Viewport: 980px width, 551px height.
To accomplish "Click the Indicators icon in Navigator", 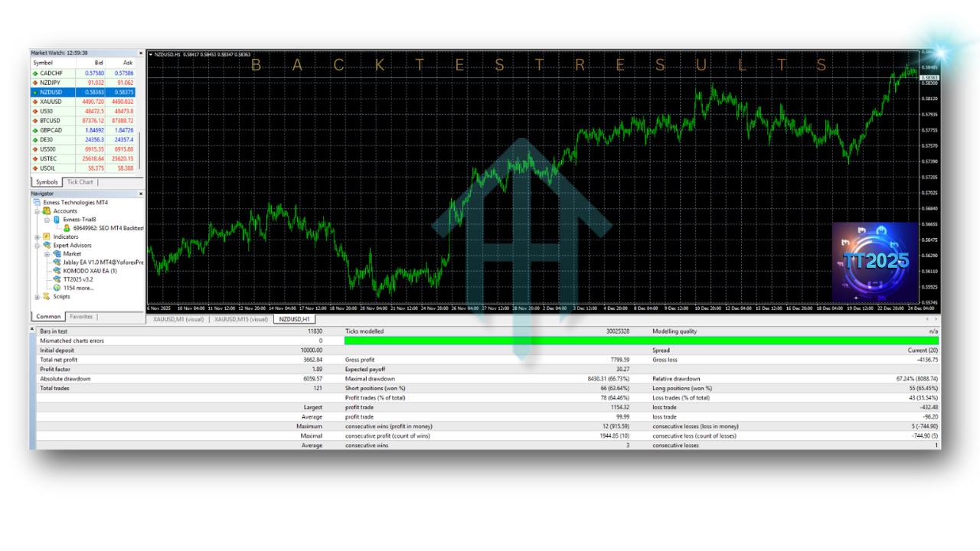I will (x=47, y=237).
